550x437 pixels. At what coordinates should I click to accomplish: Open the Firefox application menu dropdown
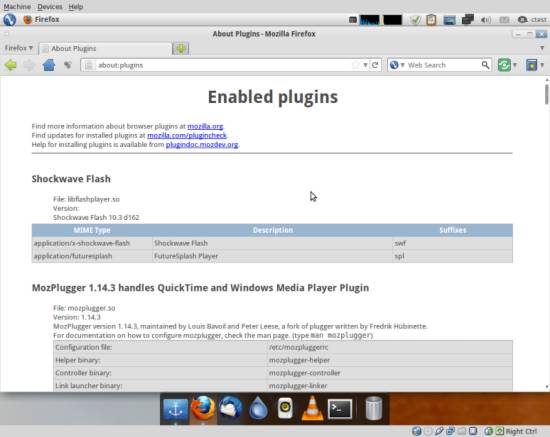tap(19, 48)
